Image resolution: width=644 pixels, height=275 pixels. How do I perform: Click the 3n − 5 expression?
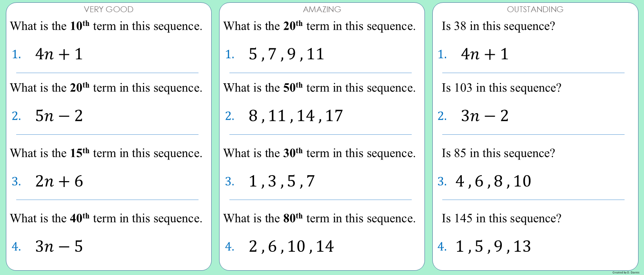tap(59, 246)
